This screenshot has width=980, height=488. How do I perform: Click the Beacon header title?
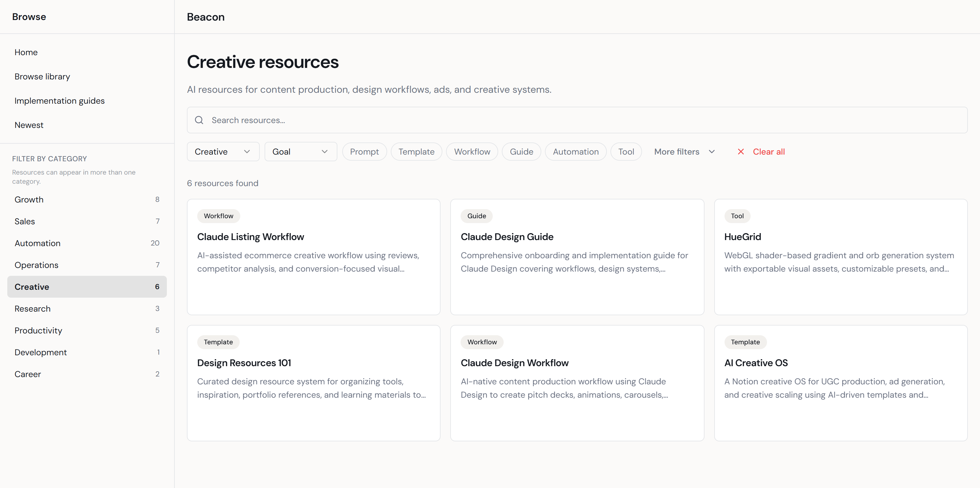click(x=206, y=17)
